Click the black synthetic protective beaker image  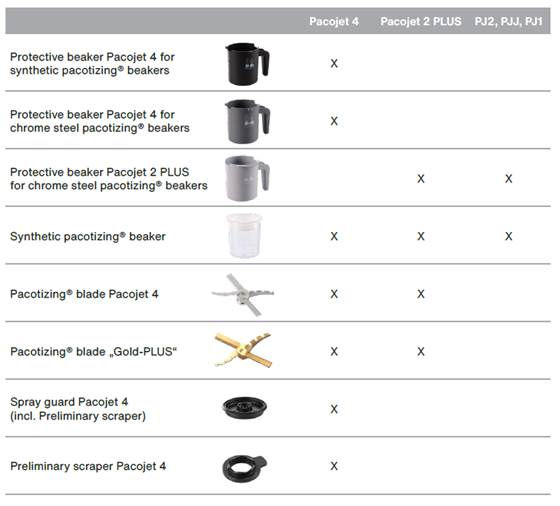[x=247, y=64]
